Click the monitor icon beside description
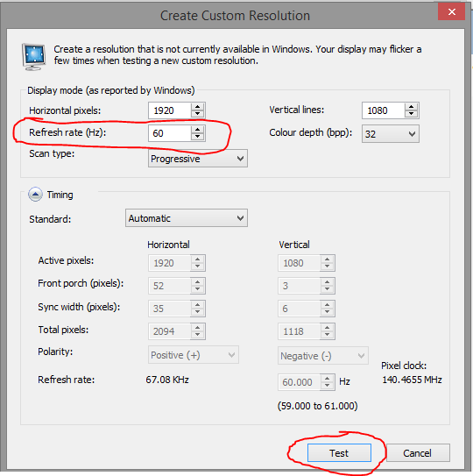Screen dimensions: 473x476 click(33, 57)
